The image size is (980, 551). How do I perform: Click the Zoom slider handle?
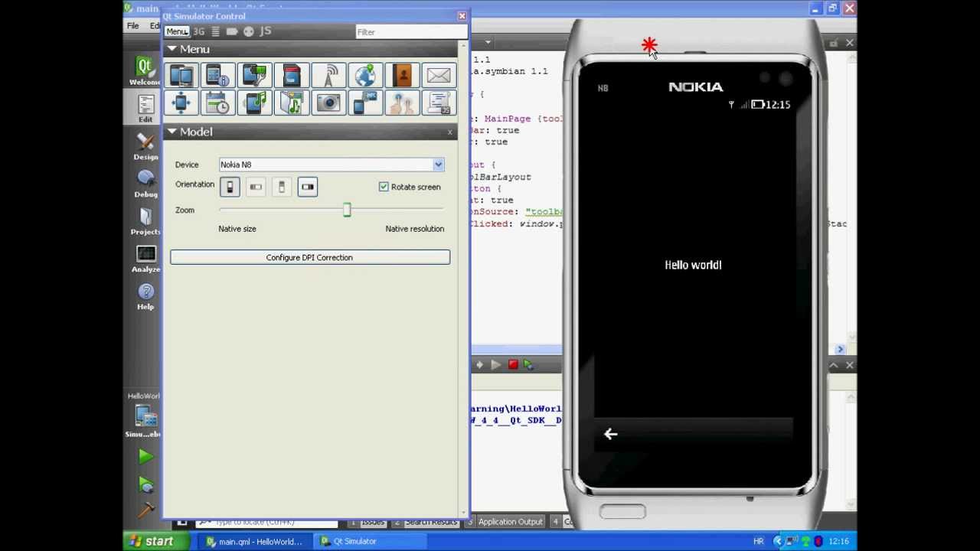[347, 210]
